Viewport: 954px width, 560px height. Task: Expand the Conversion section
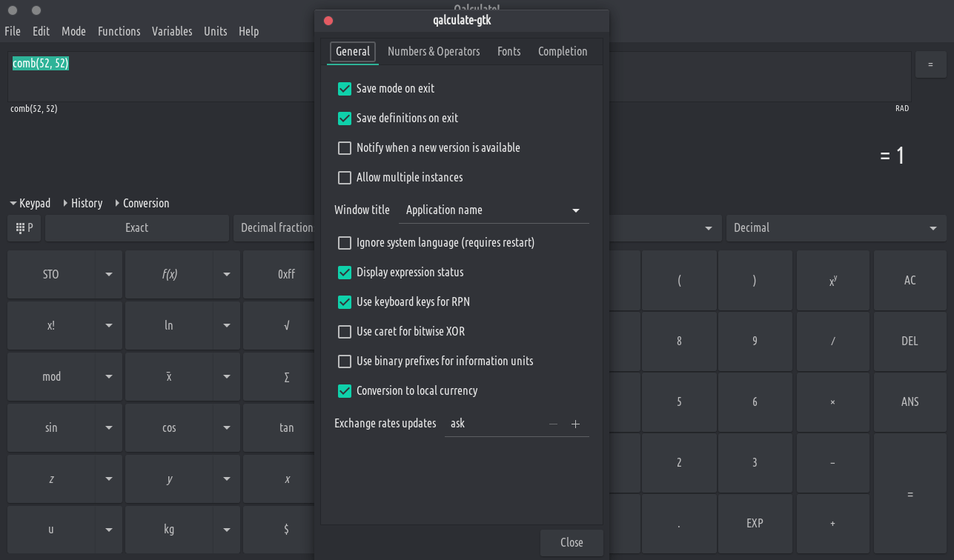click(142, 203)
